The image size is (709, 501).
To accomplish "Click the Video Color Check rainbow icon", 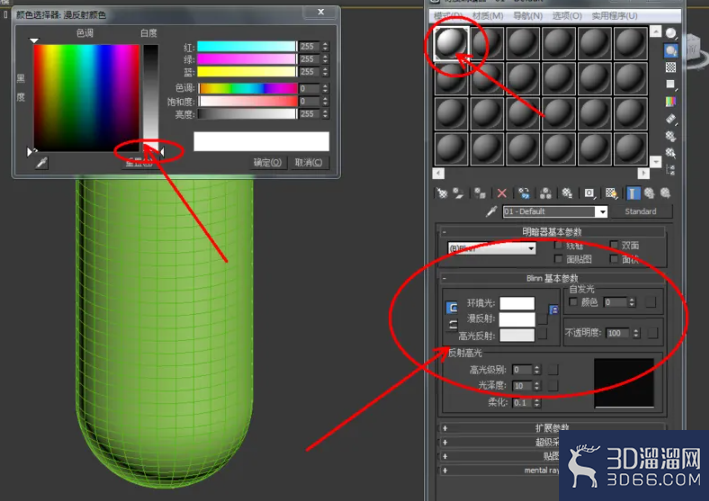I will [671, 102].
